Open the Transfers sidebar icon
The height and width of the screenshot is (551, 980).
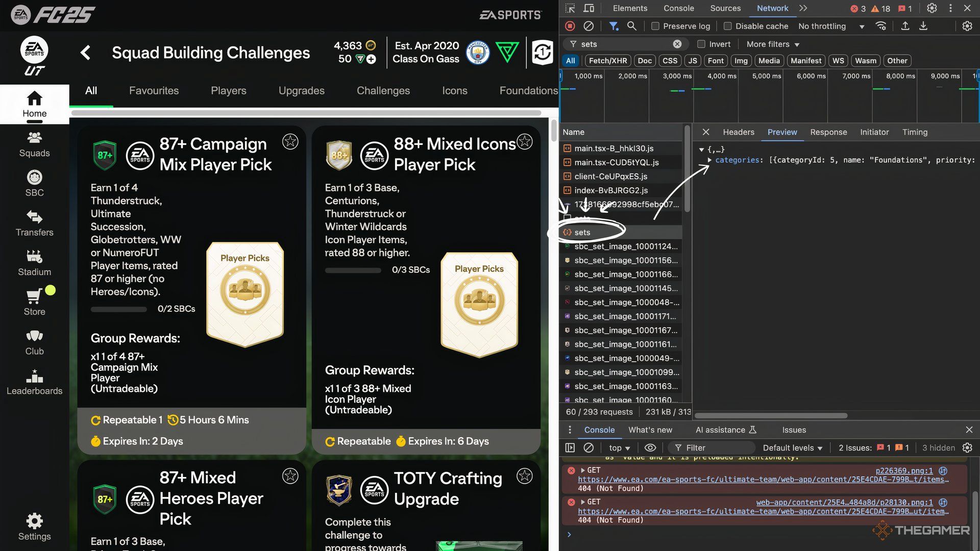pos(34,217)
